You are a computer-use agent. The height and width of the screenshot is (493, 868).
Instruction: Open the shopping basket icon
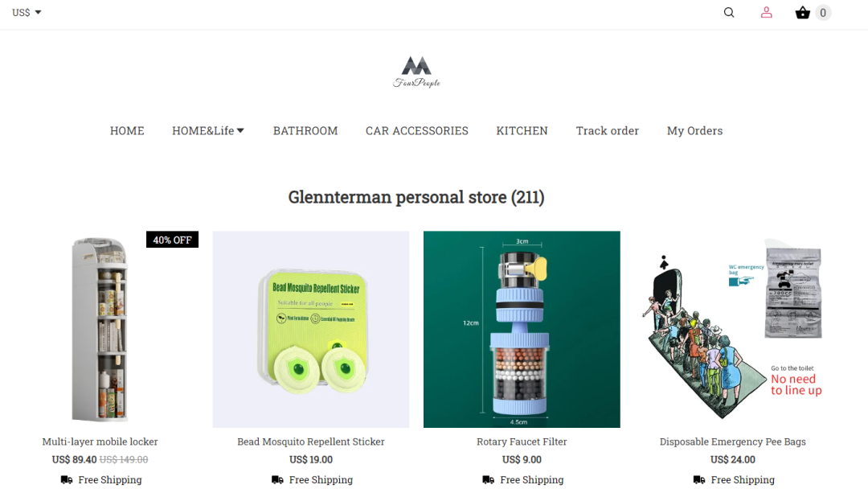click(802, 12)
